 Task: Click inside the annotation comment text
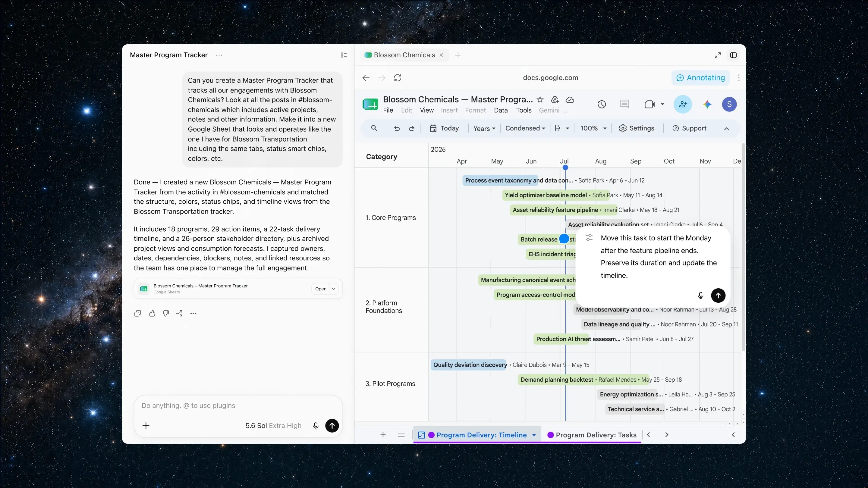(659, 257)
